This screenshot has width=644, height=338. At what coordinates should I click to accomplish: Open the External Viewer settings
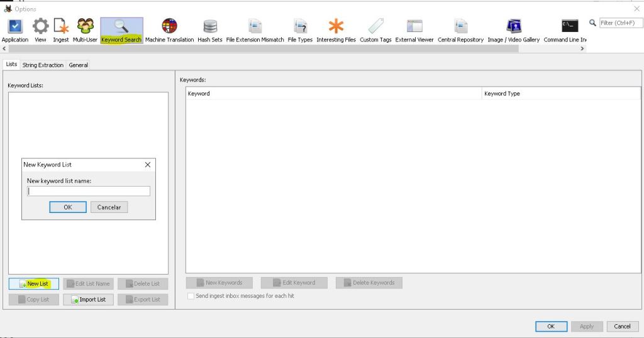click(414, 30)
